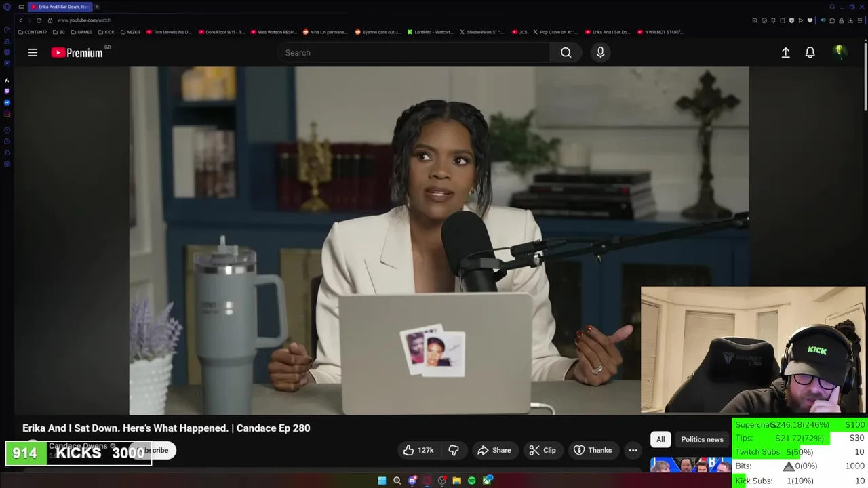The width and height of the screenshot is (868, 488).
Task: Open 'Tom Unveils his D...' bookmark
Action: click(169, 32)
